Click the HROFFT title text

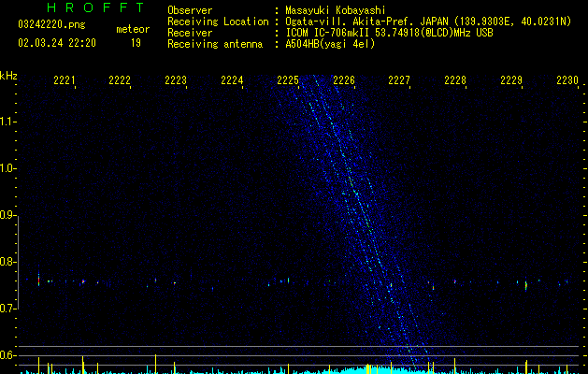coord(95,7)
